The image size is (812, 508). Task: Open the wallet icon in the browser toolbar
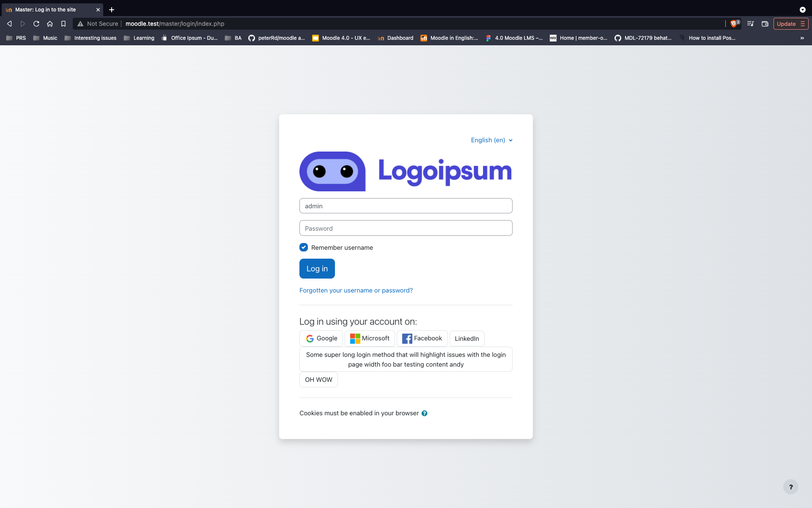pos(765,24)
